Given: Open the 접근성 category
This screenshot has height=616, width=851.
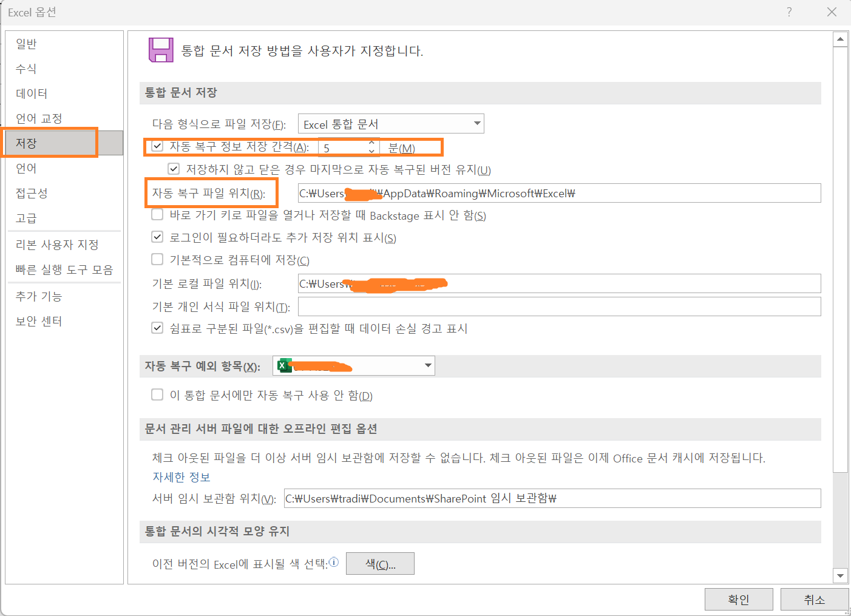Looking at the screenshot, I should [x=32, y=193].
